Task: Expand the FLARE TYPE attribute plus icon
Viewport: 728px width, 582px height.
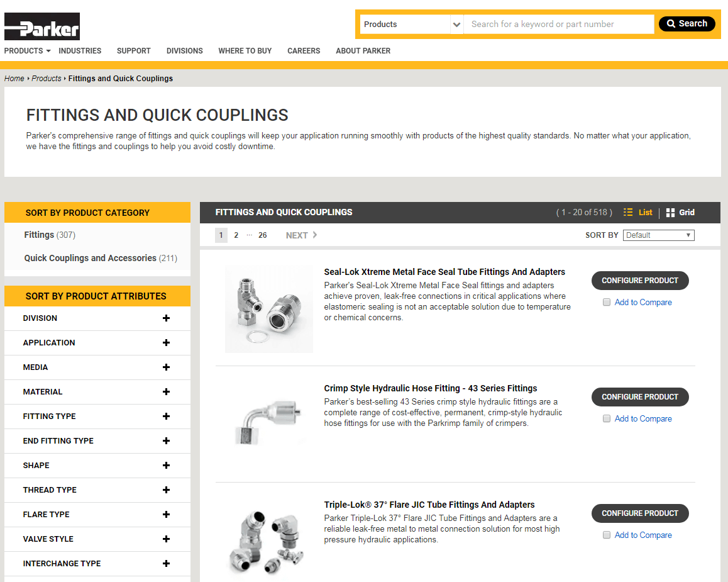Action: pos(166,515)
